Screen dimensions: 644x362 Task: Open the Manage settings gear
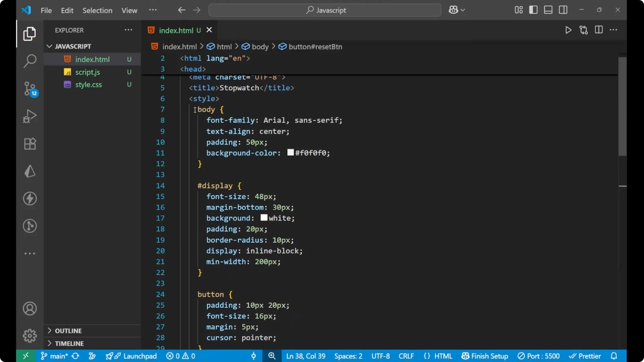click(x=30, y=336)
